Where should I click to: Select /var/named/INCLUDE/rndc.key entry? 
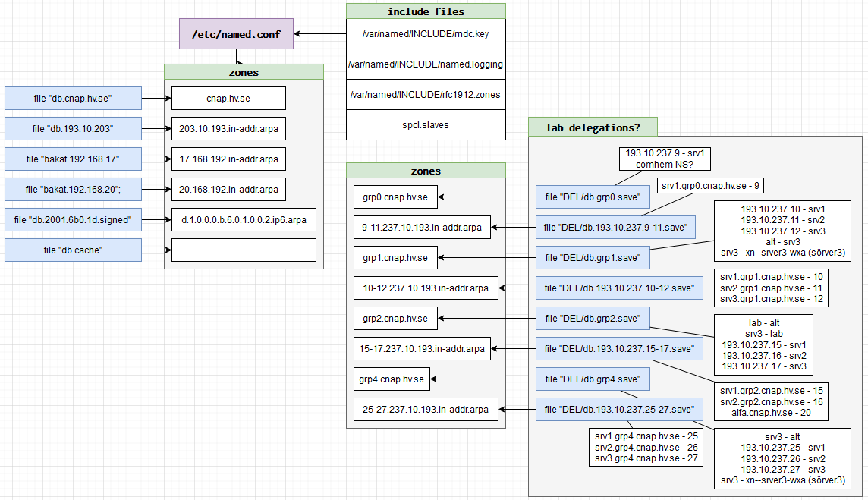click(426, 34)
